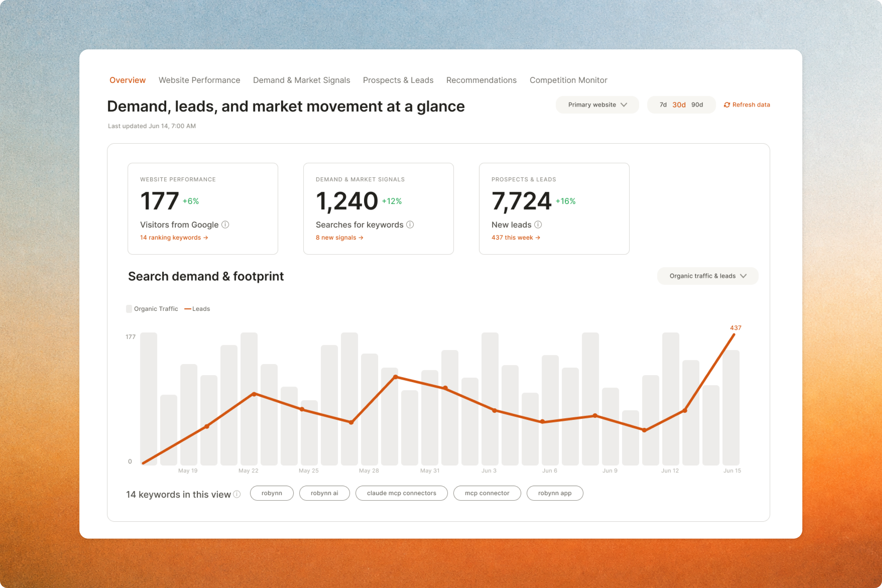
Task: Go to Prospects & Leads tab
Action: point(398,80)
